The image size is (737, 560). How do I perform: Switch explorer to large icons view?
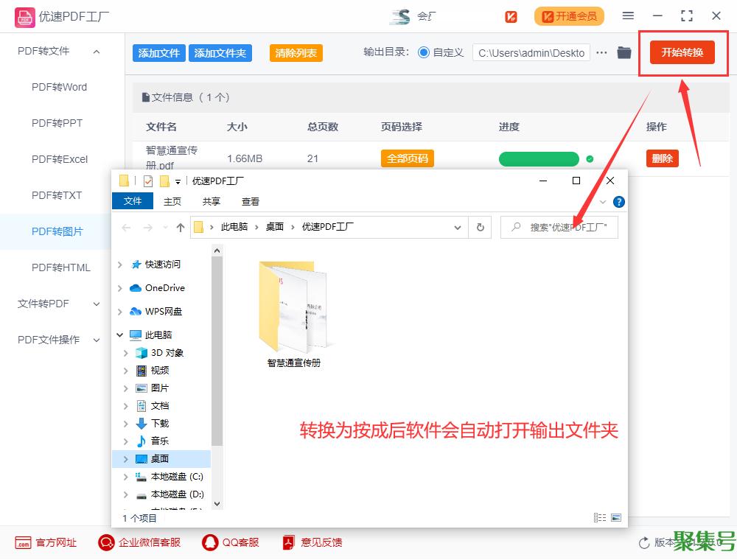point(616,518)
